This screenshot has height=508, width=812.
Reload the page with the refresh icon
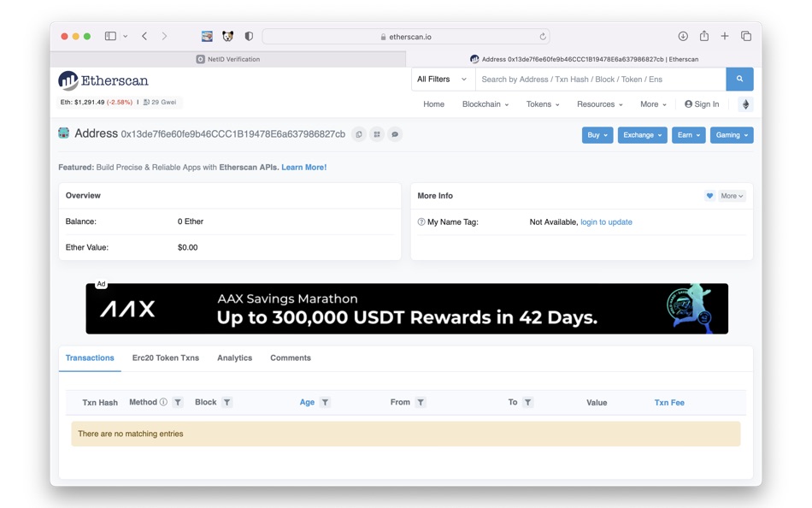pyautogui.click(x=543, y=37)
